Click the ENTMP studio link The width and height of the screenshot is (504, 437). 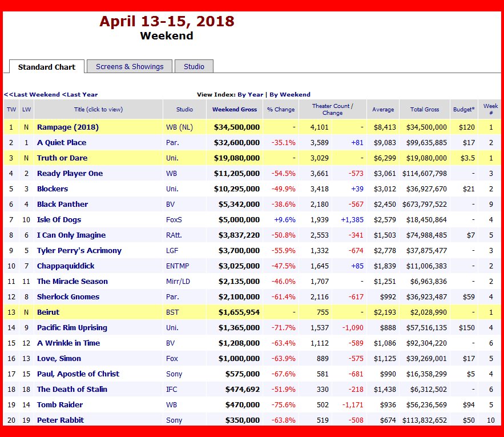(178, 266)
